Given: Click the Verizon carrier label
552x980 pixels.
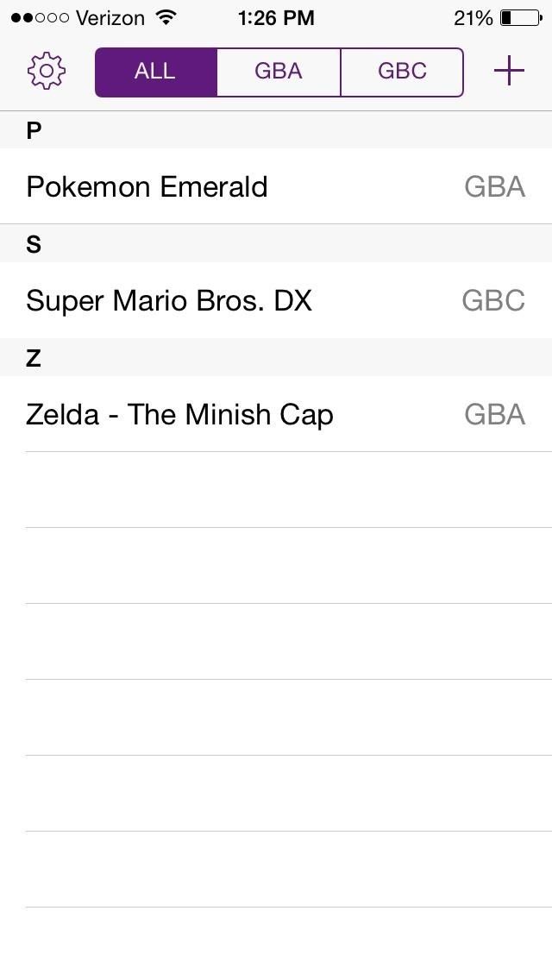Looking at the screenshot, I should click(110, 17).
